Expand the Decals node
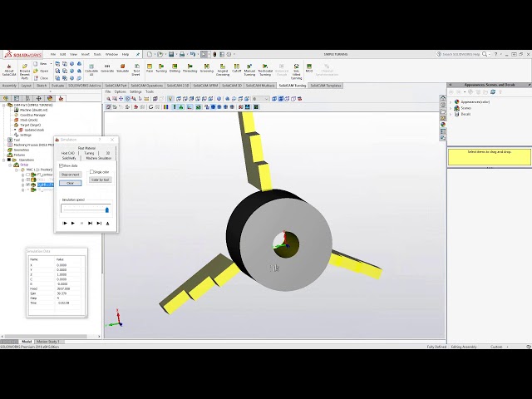 451,114
